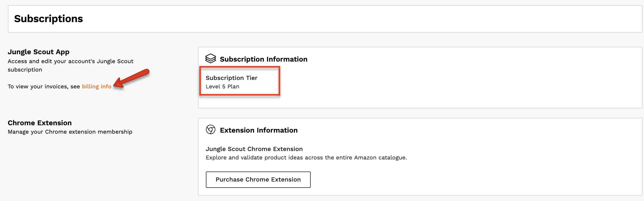This screenshot has height=201, width=644.
Task: Click the stacked layers icon beside Subscription Information
Action: [211, 59]
